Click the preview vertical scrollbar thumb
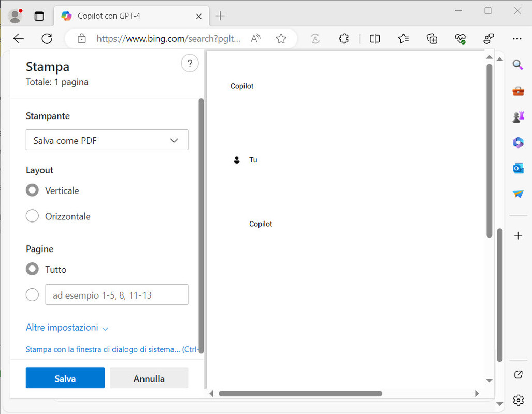Screen dimensions: 532x414 [x=489, y=151]
